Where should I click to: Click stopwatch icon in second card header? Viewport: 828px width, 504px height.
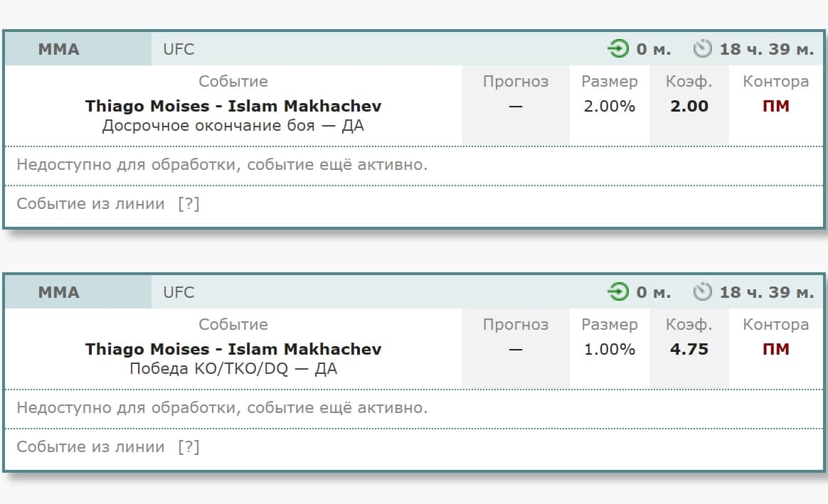click(x=703, y=292)
